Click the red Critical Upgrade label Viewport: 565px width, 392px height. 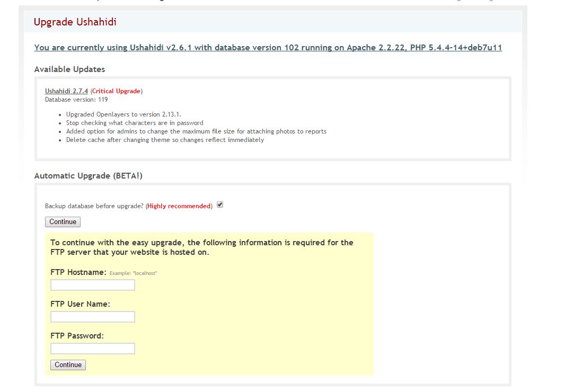pyautogui.click(x=116, y=91)
